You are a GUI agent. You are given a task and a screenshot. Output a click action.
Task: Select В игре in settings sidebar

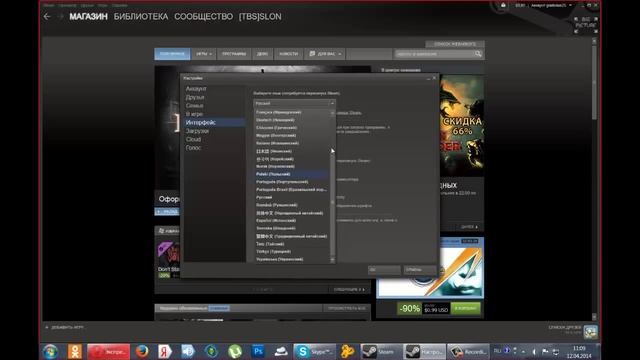click(x=194, y=114)
